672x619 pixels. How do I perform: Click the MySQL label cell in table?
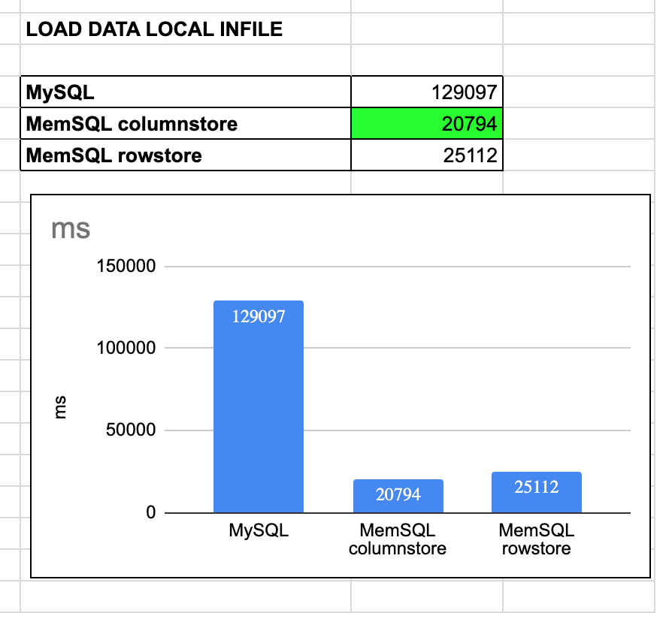[x=186, y=92]
